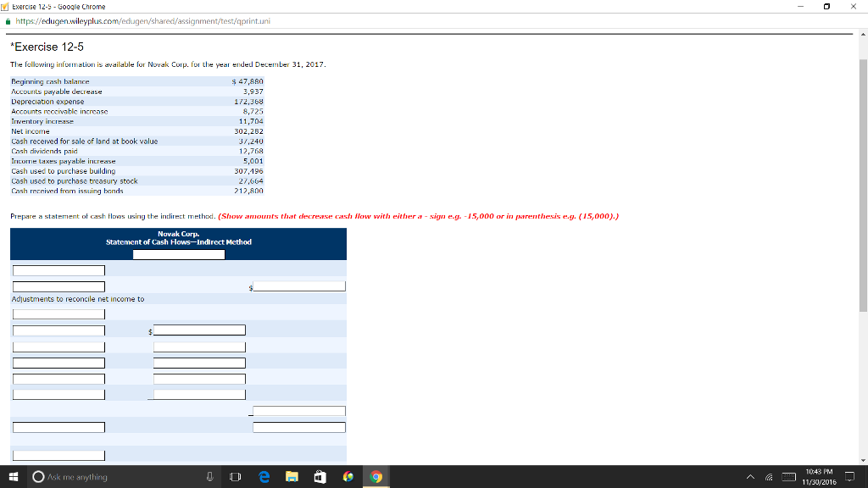The width and height of the screenshot is (868, 488).
Task: Open File Explorer from the taskbar
Action: point(292,476)
